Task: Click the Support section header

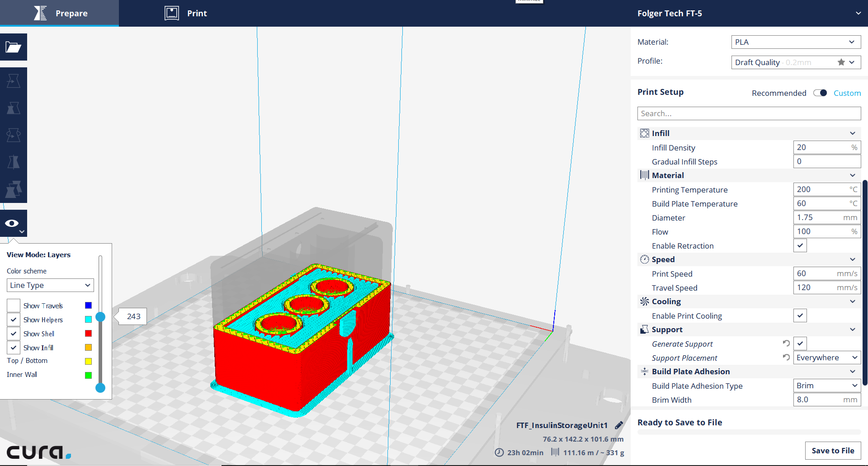Action: click(x=749, y=329)
